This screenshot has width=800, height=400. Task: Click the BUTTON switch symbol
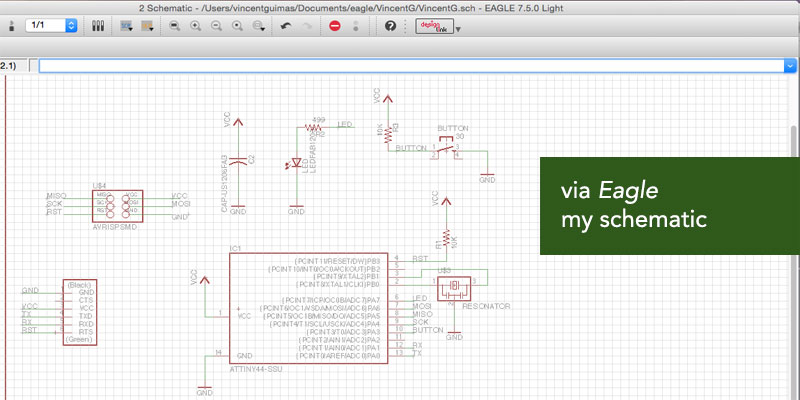(x=445, y=147)
